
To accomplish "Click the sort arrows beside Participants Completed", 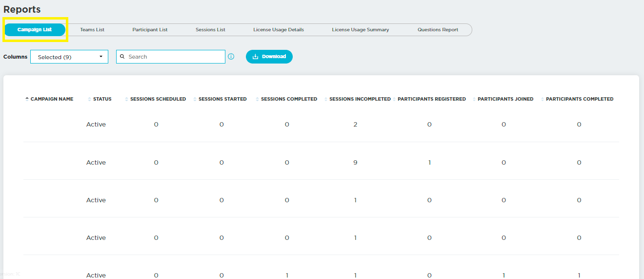I will coord(542,99).
